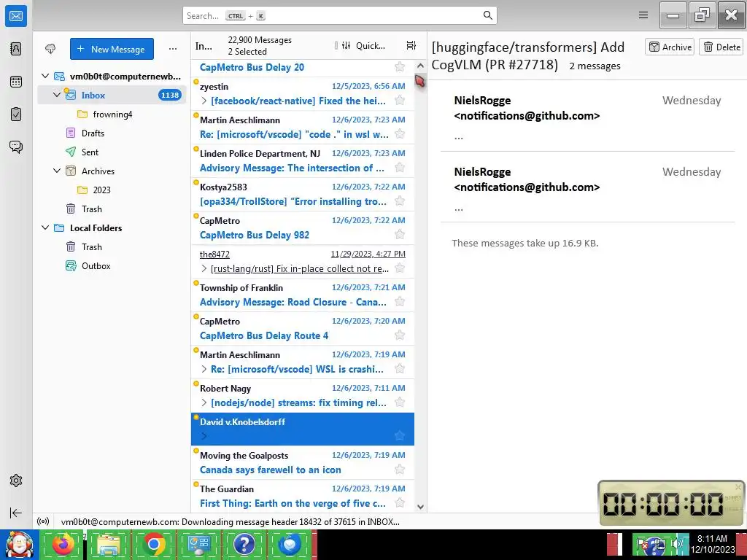Open the Address Book icon
Image resolution: width=747 pixels, height=560 pixels.
[x=16, y=49]
